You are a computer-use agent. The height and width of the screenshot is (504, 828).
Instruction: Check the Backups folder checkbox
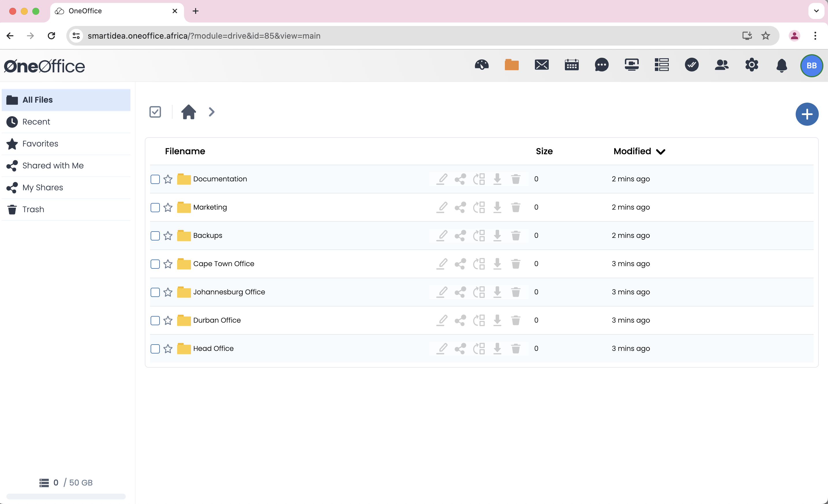tap(155, 235)
